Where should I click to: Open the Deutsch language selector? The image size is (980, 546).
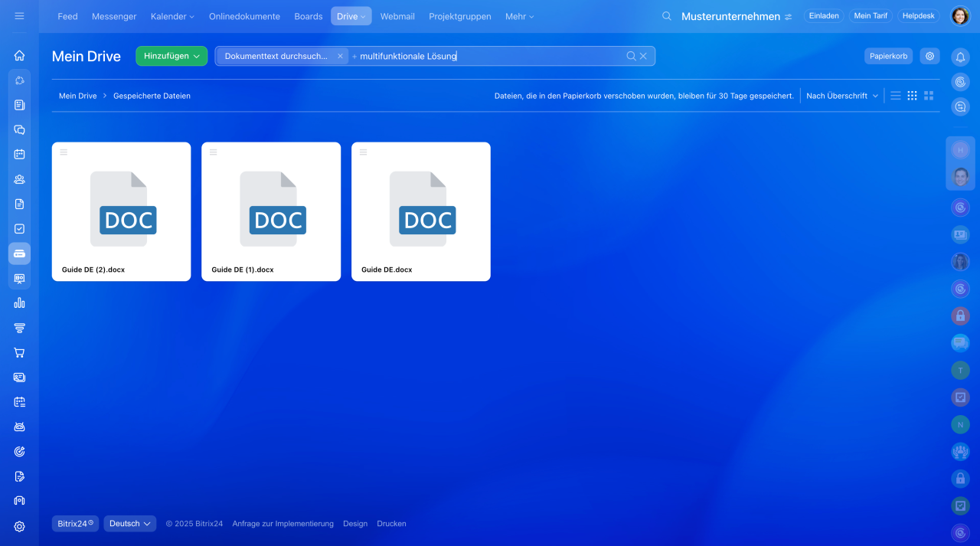tap(130, 524)
